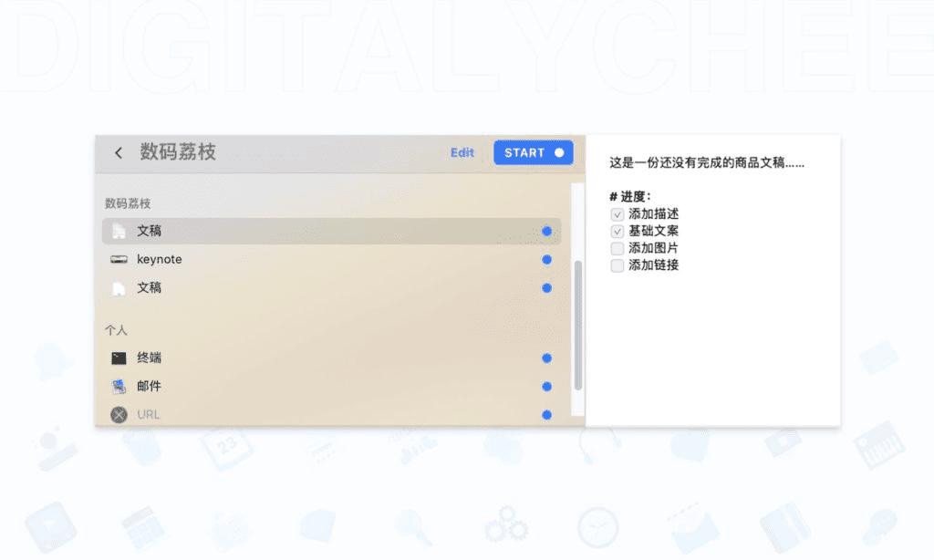
Task: Check the 添加图片 checkbox
Action: tap(617, 248)
